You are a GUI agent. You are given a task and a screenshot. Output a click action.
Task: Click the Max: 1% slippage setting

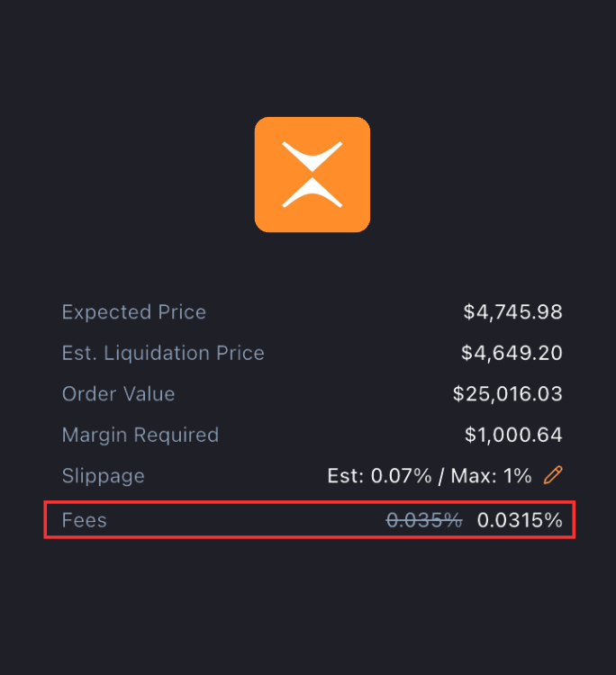point(491,476)
